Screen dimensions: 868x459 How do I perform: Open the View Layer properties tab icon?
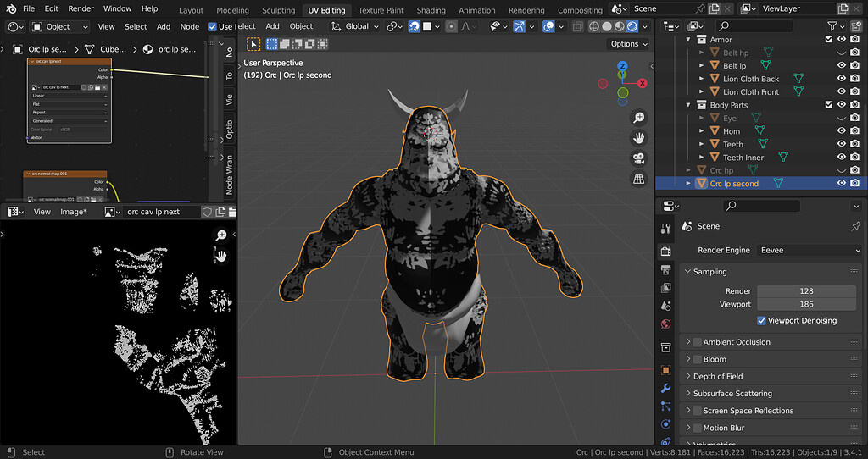(x=666, y=288)
